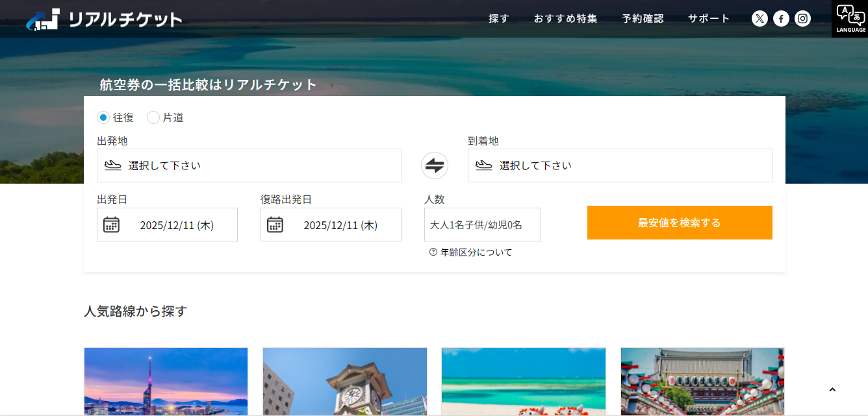This screenshot has width=868, height=416.
Task: Open the Instagram social icon
Action: (802, 19)
